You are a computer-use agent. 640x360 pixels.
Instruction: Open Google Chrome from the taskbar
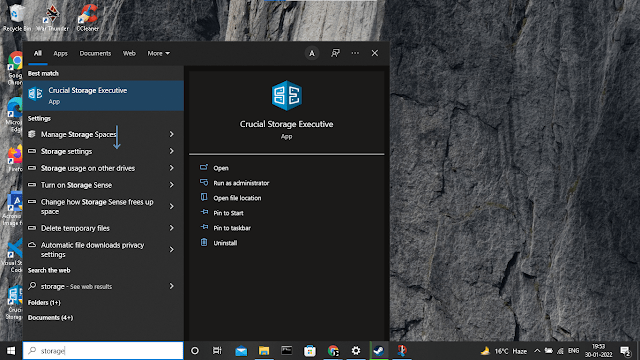(333, 351)
